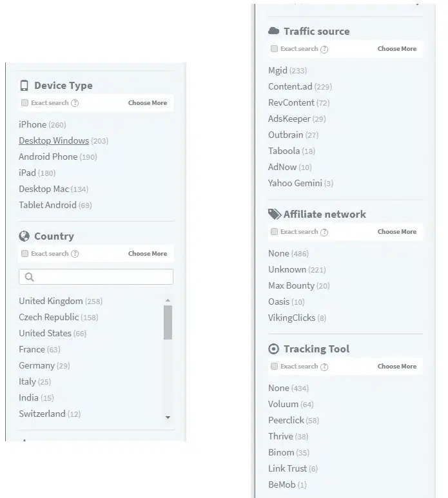Screen dimensions: 448x498
Task: Check Exact search under Affiliate network
Action: tap(274, 232)
